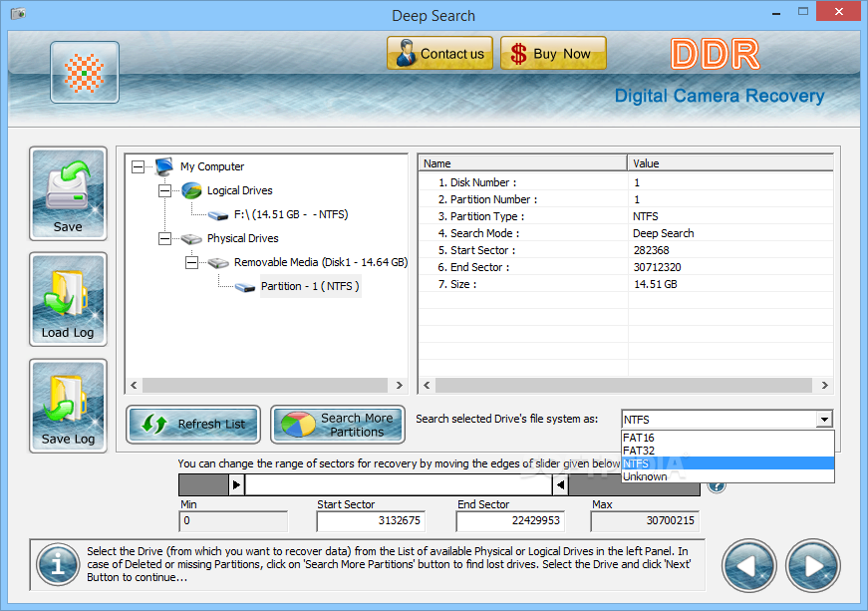This screenshot has height=611, width=868.
Task: Click tree panel scroll left arrow
Action: pyautogui.click(x=134, y=385)
